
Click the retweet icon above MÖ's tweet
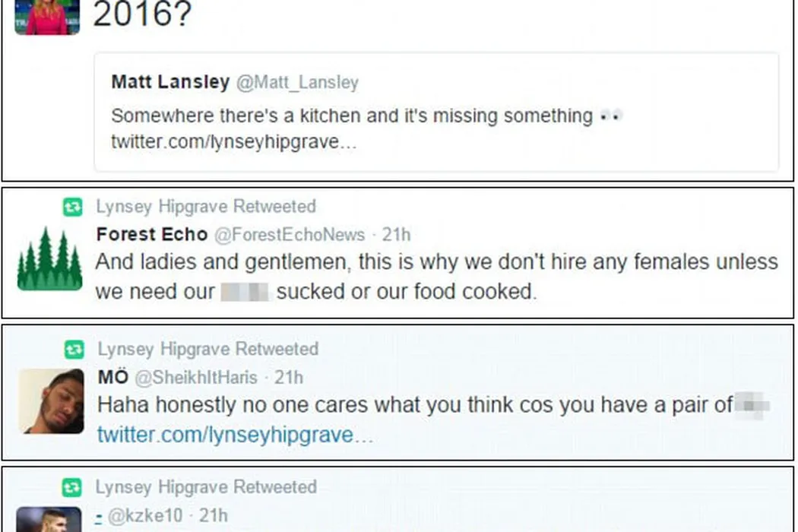(73, 350)
